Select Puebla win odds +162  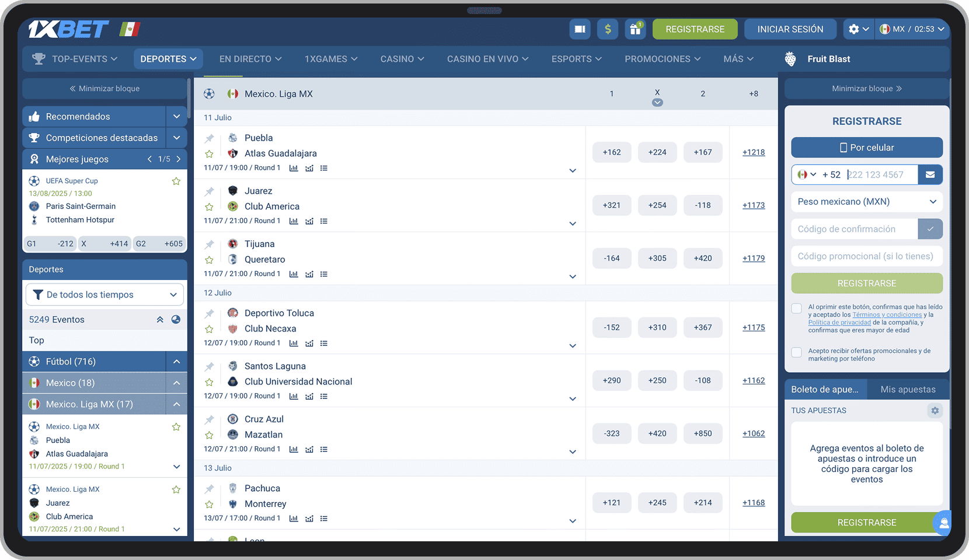click(x=612, y=152)
